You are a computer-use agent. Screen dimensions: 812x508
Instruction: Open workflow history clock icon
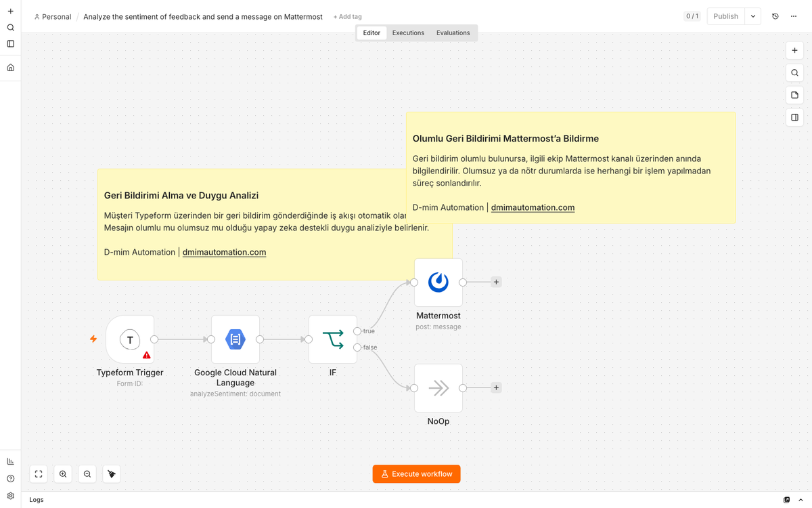pos(775,16)
